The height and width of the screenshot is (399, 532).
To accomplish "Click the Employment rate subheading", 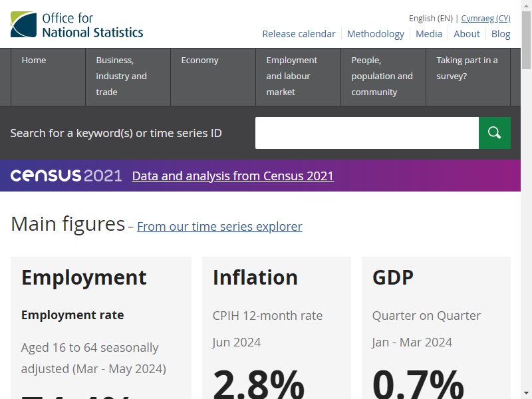I will tap(72, 315).
